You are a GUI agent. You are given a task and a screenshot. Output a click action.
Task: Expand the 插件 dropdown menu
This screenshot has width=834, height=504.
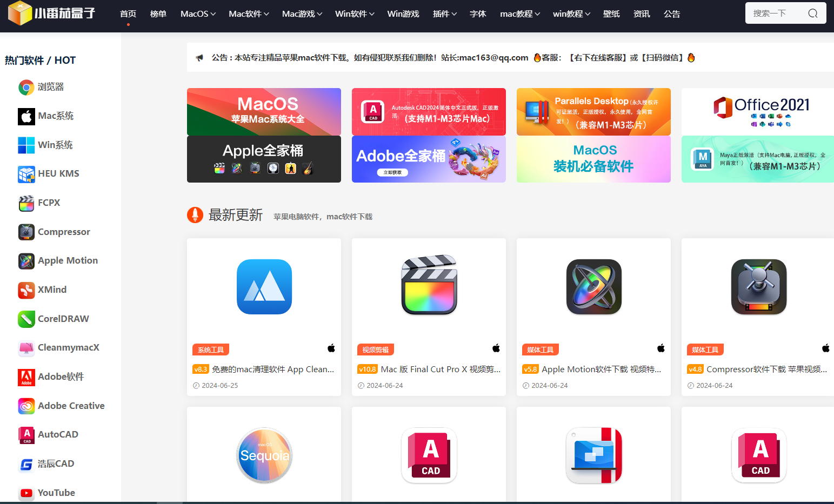tap(445, 14)
